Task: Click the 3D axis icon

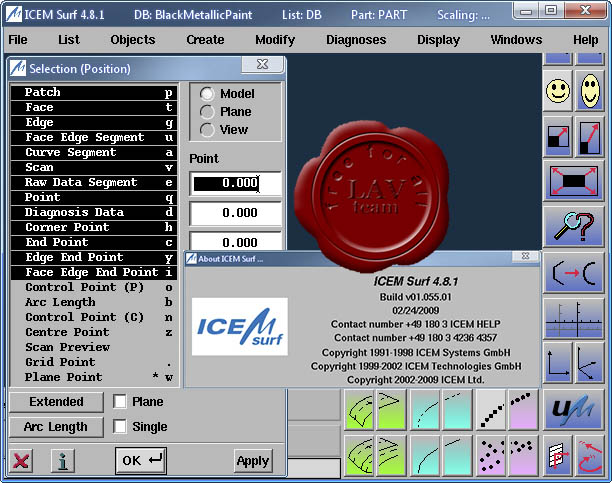Action: 590,363
